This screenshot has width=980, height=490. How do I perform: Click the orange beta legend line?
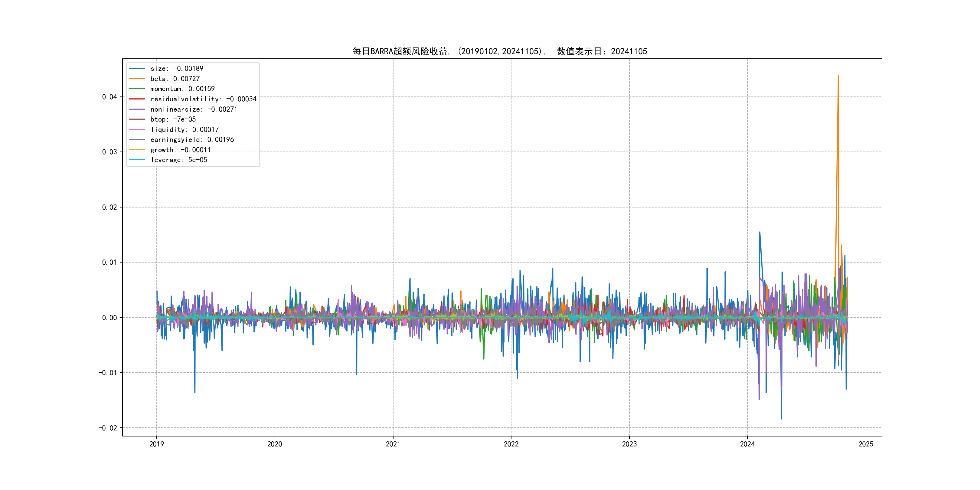pyautogui.click(x=137, y=79)
